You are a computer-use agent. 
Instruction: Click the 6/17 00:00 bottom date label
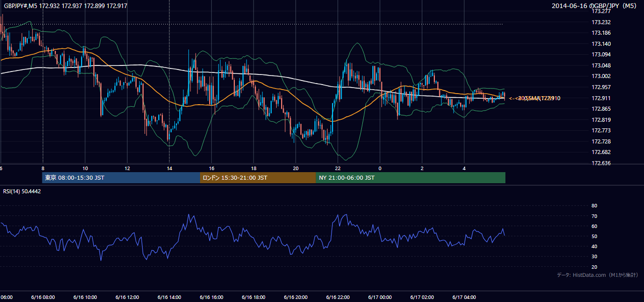coord(380,297)
